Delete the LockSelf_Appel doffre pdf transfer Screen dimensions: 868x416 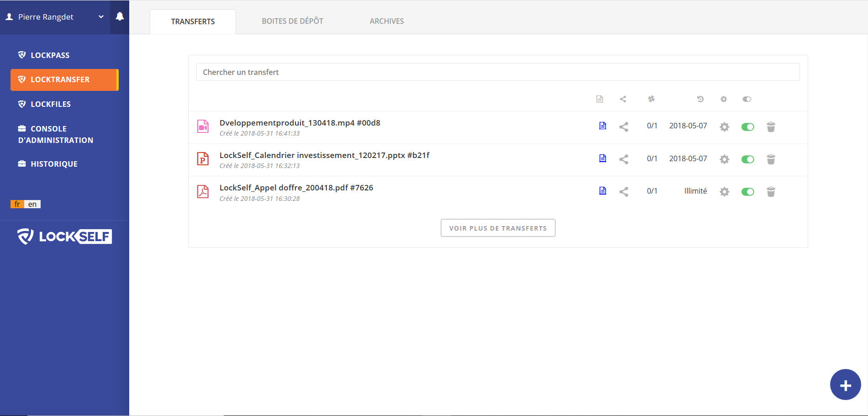(771, 192)
